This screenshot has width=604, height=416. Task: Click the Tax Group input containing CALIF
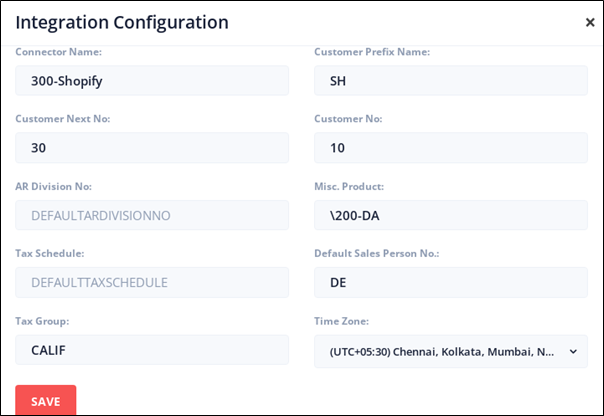click(152, 350)
